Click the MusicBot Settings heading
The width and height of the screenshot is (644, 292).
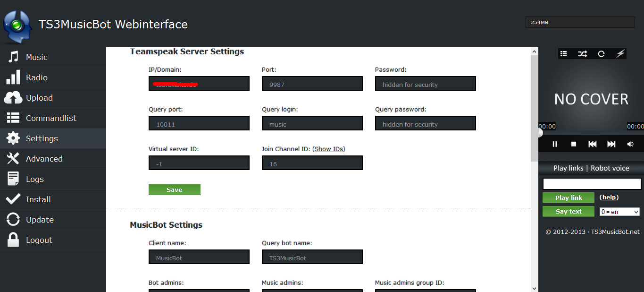click(166, 225)
